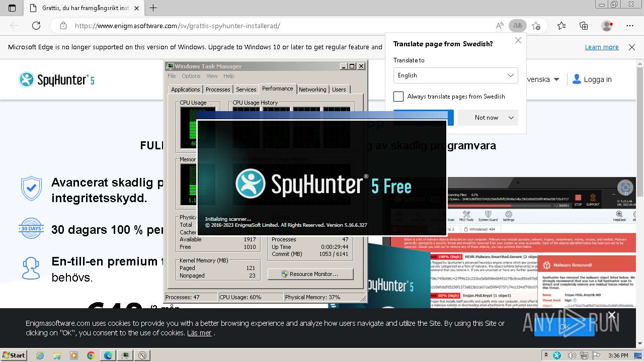Follow the Läs mer cookie link
The image size is (644, 362).
pos(199,333)
